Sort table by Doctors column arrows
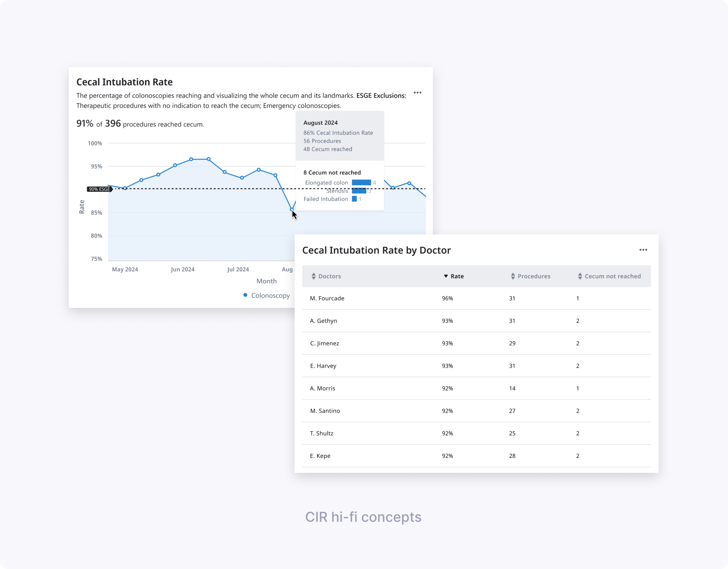Image resolution: width=728 pixels, height=569 pixels. tap(313, 276)
